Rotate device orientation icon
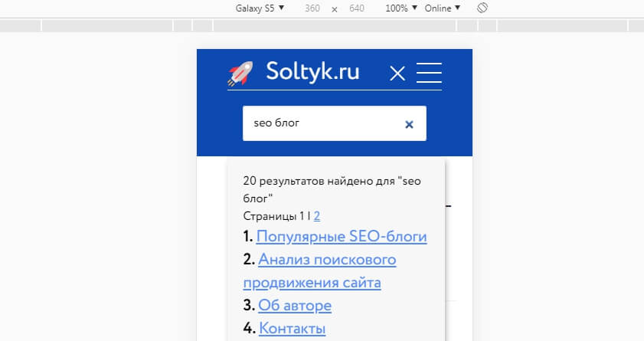The width and height of the screenshot is (644, 341). tap(482, 8)
